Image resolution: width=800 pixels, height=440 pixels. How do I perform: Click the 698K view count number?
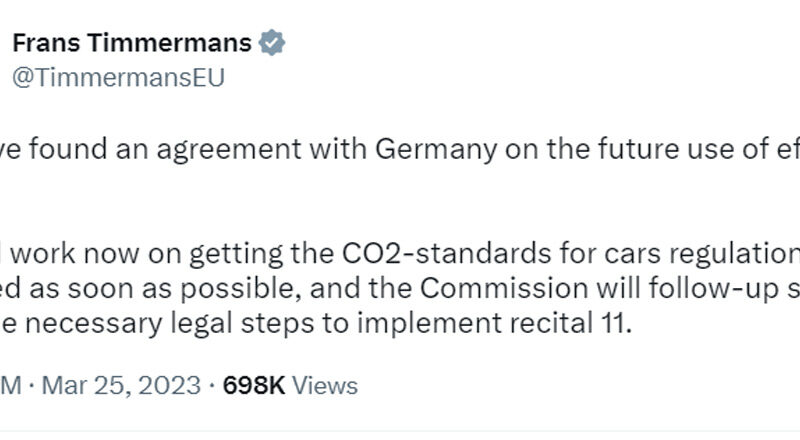[252, 384]
